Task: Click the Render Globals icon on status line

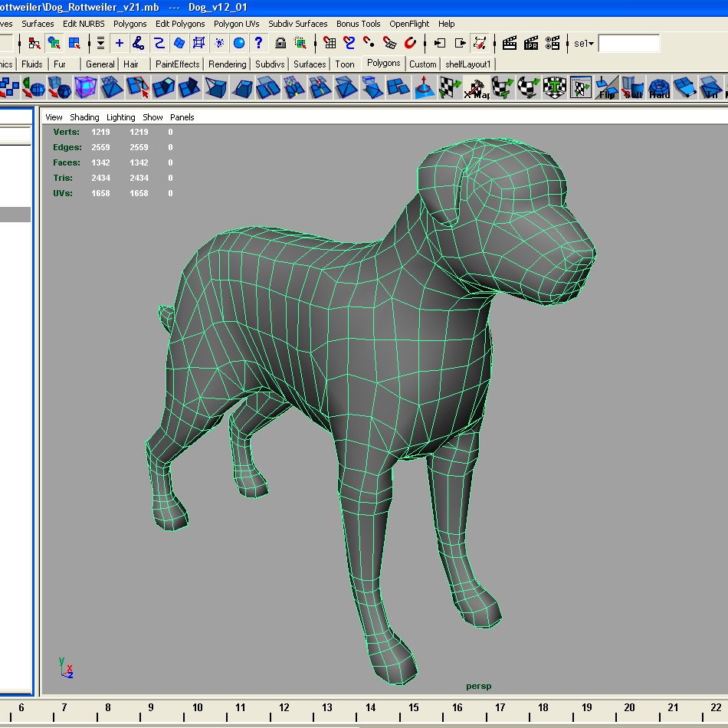Action: 554,44
